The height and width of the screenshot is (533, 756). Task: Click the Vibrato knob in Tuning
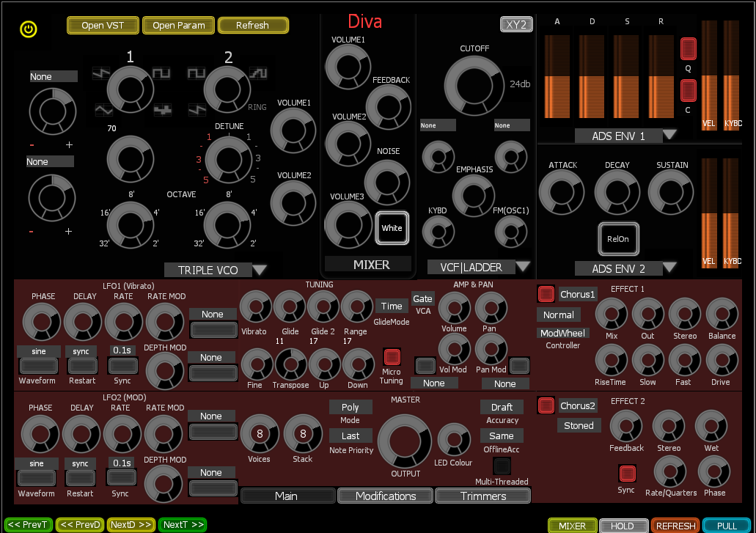(255, 307)
